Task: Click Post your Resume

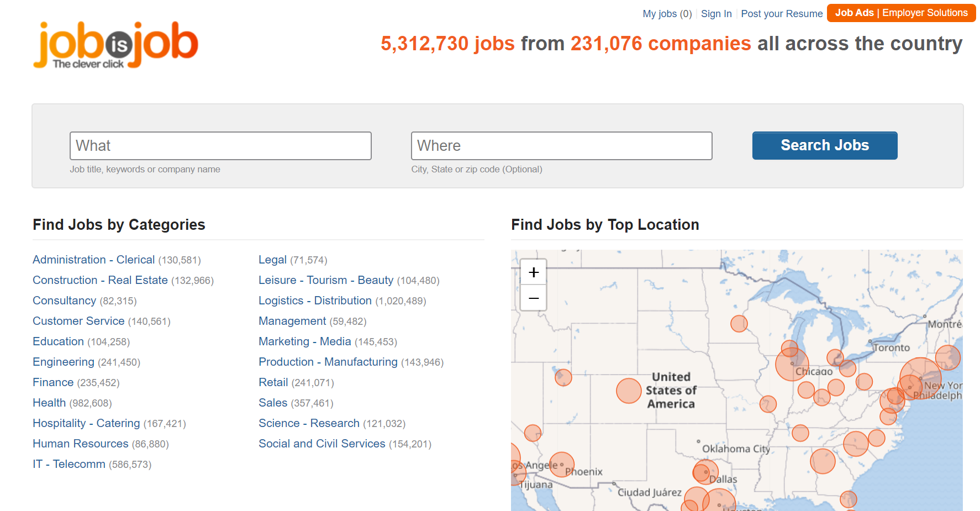Action: point(782,13)
